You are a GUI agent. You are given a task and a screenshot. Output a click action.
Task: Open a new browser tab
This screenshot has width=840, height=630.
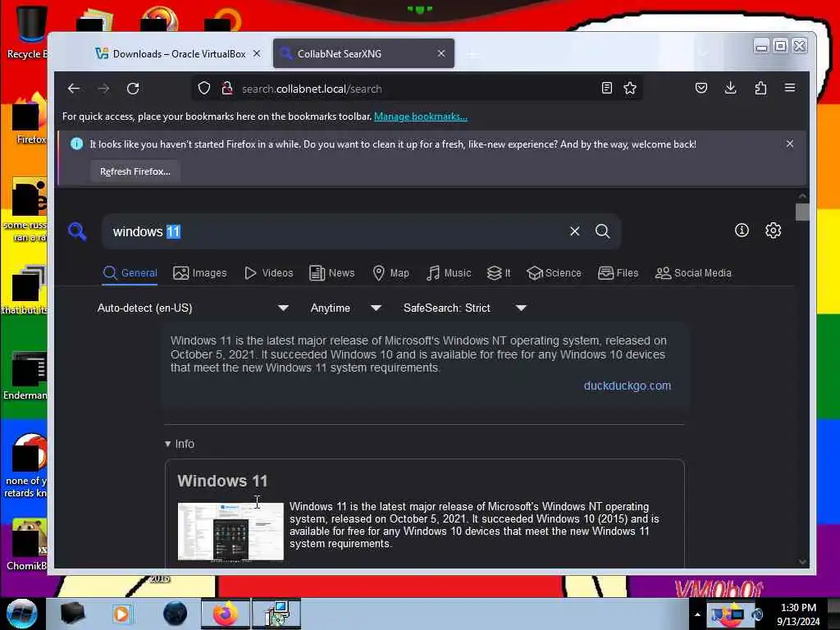(x=472, y=54)
